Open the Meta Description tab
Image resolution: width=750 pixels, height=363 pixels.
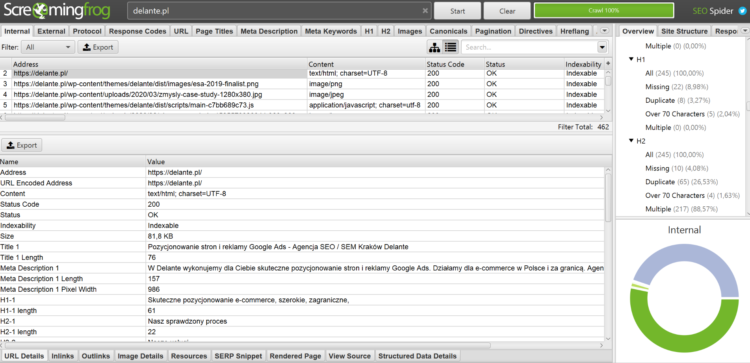click(x=269, y=31)
